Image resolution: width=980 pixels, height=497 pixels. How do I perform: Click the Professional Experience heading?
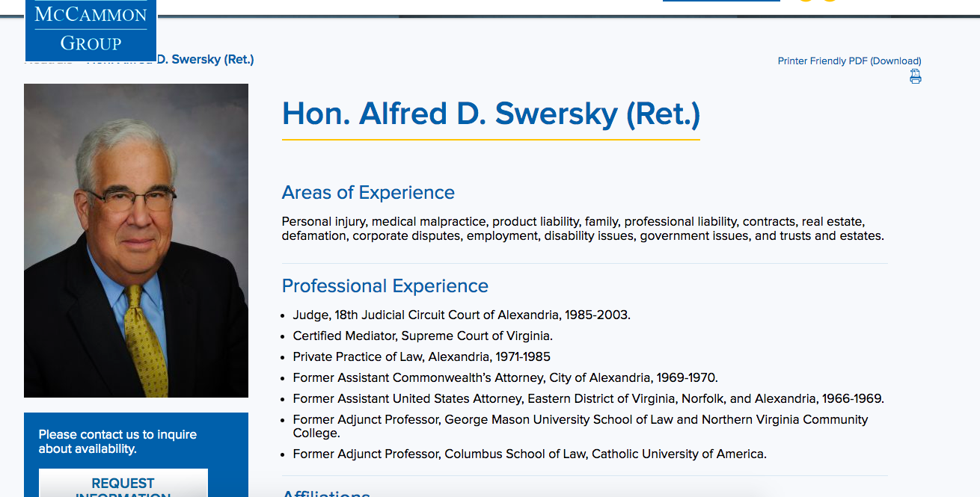[x=385, y=286]
